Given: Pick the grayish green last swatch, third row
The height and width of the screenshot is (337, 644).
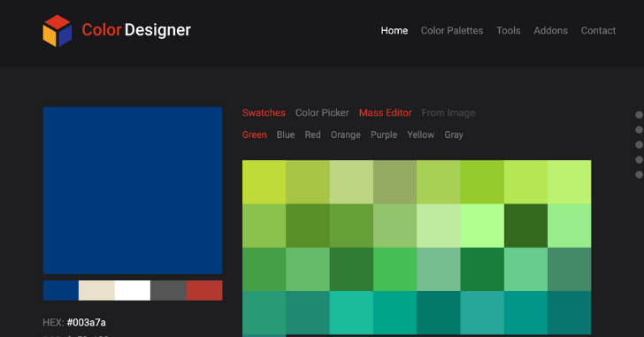Looking at the screenshot, I should click(x=570, y=269).
